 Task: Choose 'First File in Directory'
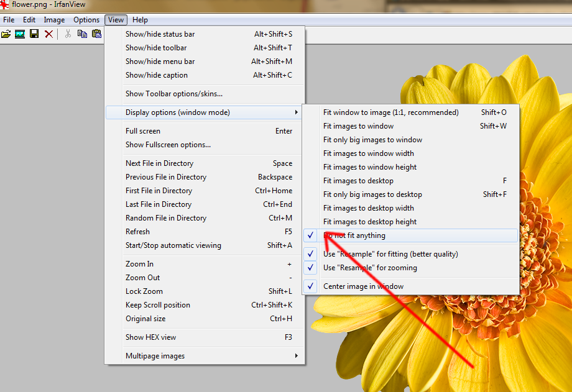point(205,191)
